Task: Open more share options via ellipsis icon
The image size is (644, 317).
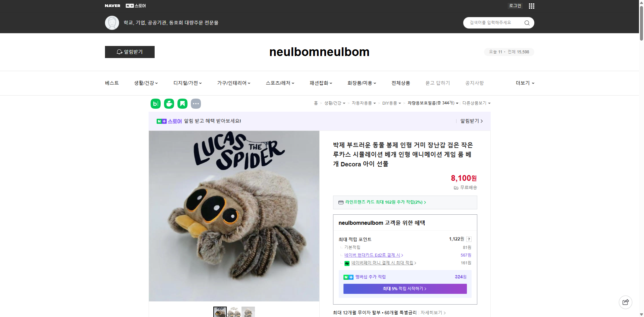Action: [196, 104]
